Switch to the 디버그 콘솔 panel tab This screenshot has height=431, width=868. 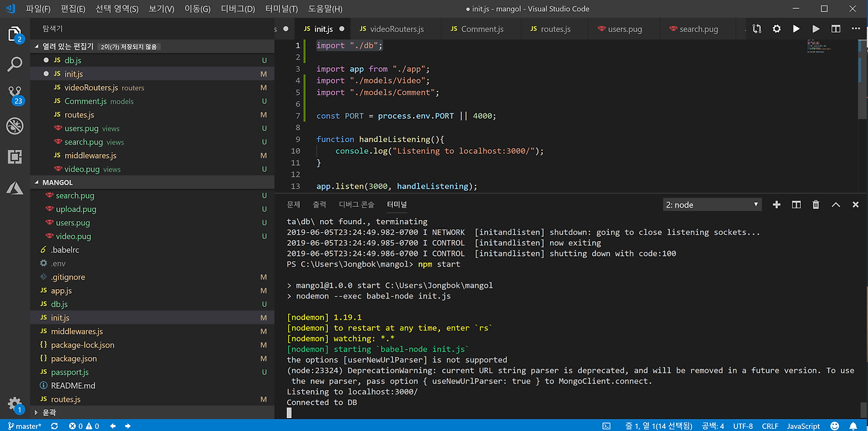(357, 204)
